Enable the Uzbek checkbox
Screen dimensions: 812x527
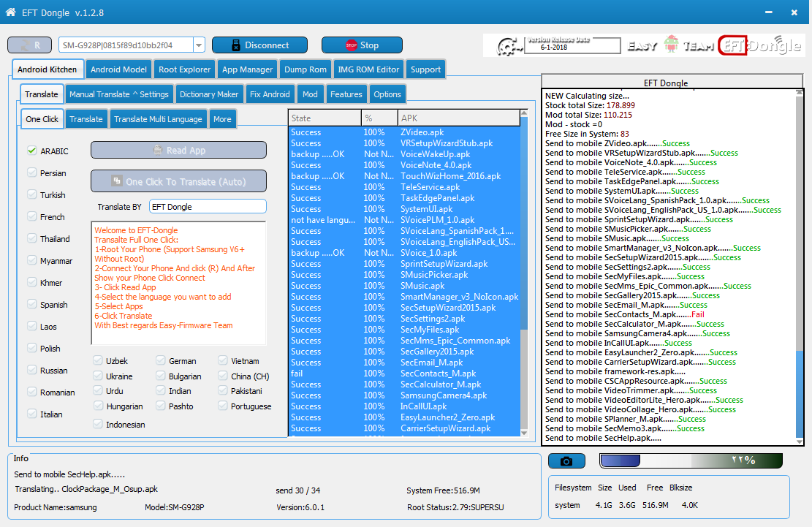[97, 360]
